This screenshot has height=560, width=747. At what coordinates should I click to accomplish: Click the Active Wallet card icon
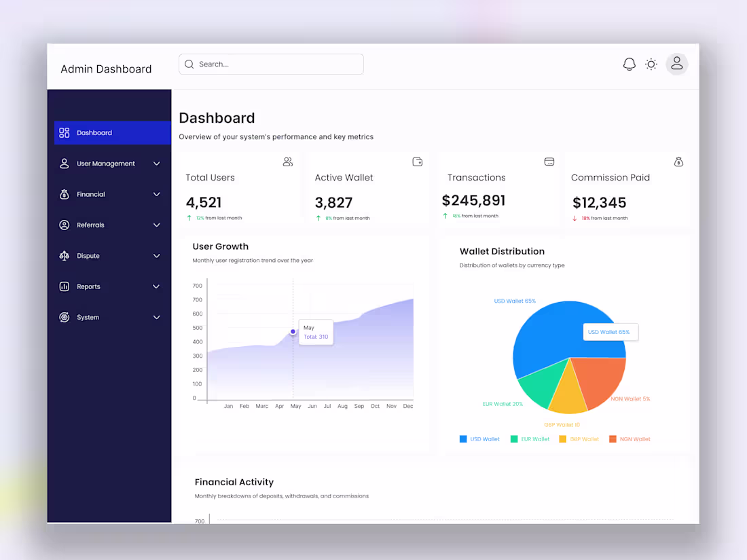coord(417,162)
